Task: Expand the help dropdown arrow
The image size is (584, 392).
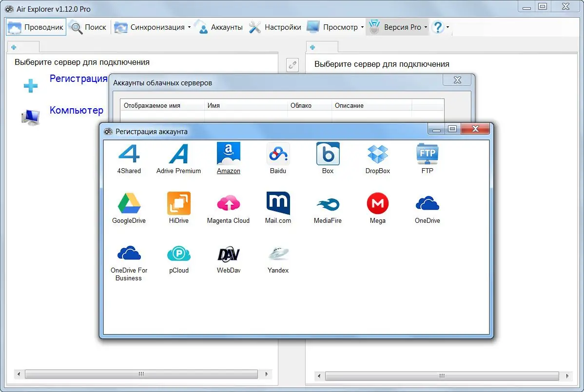Action: 448,27
